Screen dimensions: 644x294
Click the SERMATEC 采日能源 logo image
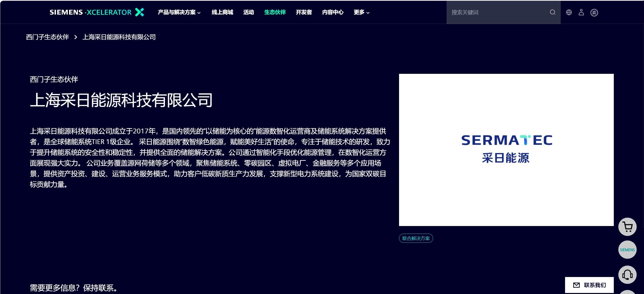tap(506, 150)
